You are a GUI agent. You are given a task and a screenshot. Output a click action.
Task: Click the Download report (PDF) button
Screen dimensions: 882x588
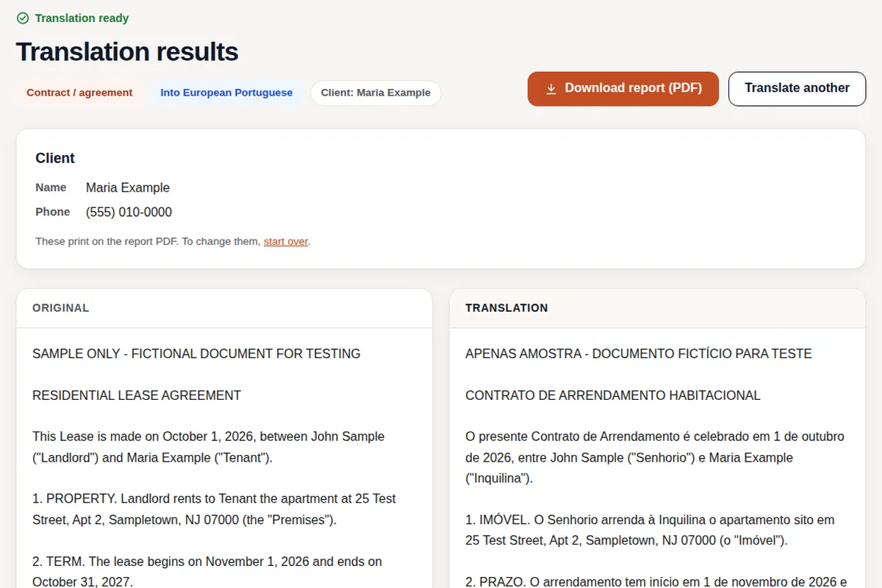(623, 88)
